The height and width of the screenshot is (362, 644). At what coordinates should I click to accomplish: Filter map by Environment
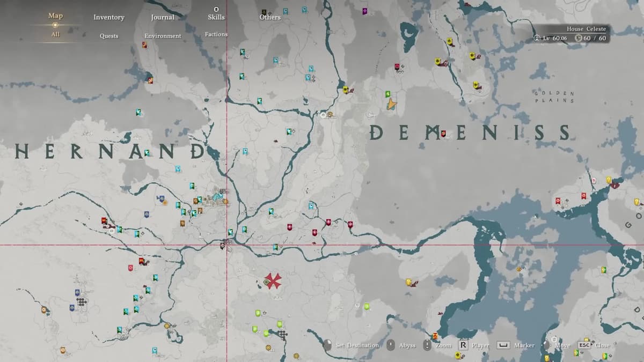click(163, 36)
